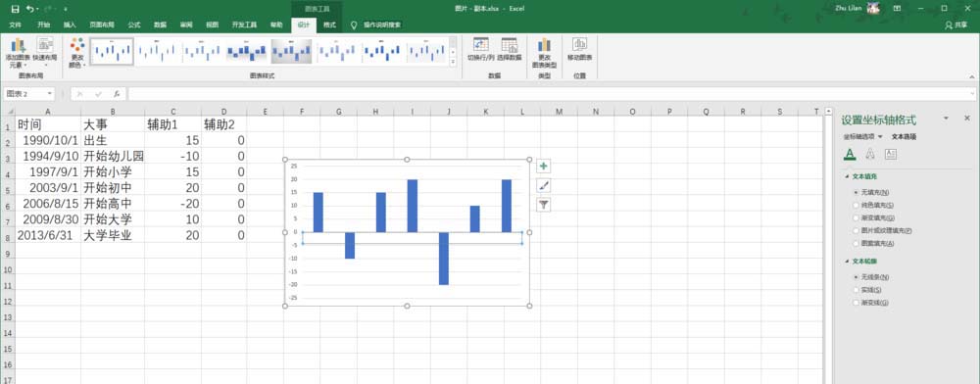Click the chart filters funnel button

544,205
